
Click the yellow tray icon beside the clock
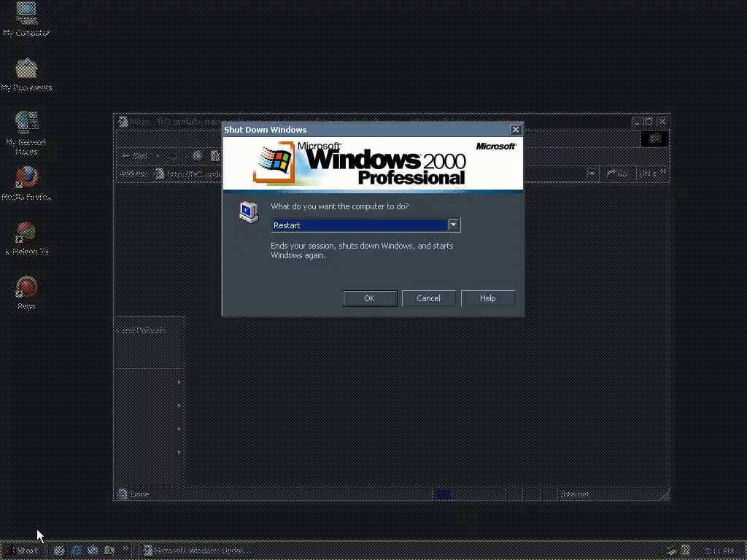pos(686,551)
